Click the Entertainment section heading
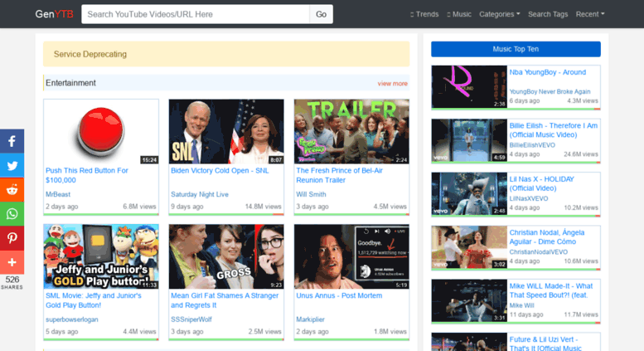The image size is (644, 351). (x=70, y=83)
